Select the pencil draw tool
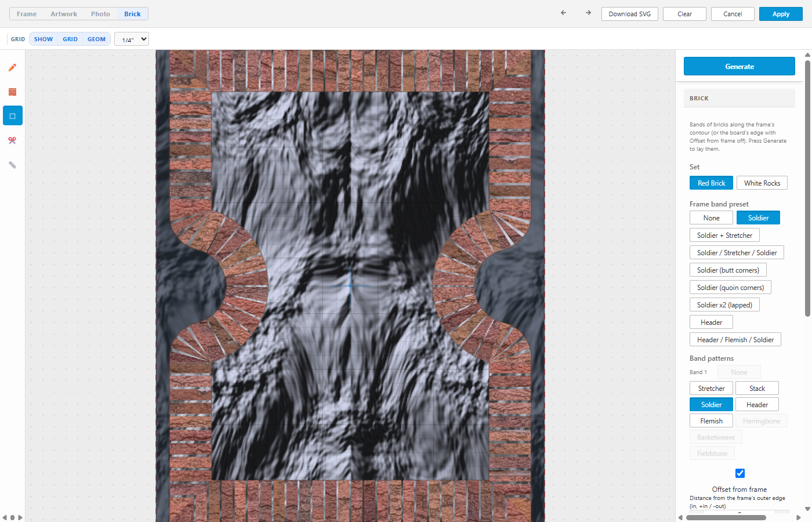The image size is (812, 522). tap(12, 67)
